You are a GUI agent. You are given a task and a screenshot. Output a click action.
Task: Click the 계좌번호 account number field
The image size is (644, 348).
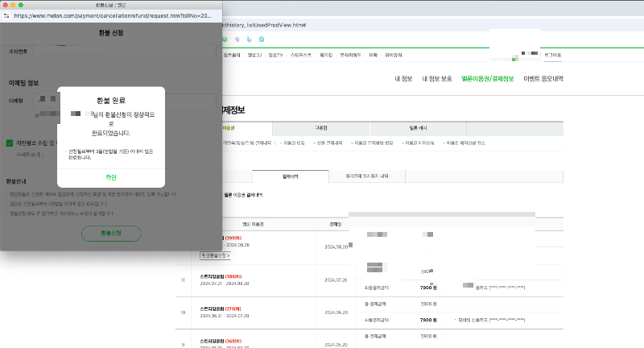click(x=125, y=52)
